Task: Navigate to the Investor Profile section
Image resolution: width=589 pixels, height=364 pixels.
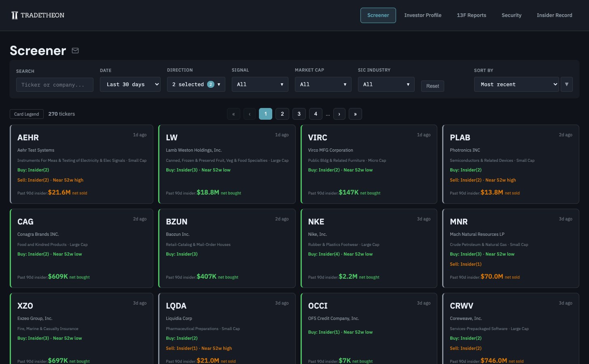Action: [423, 15]
